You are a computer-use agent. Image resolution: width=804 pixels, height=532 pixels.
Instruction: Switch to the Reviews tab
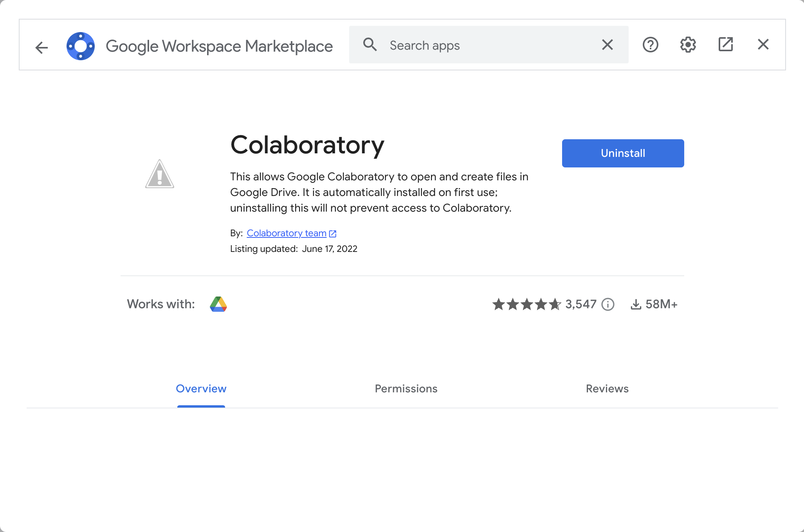607,389
